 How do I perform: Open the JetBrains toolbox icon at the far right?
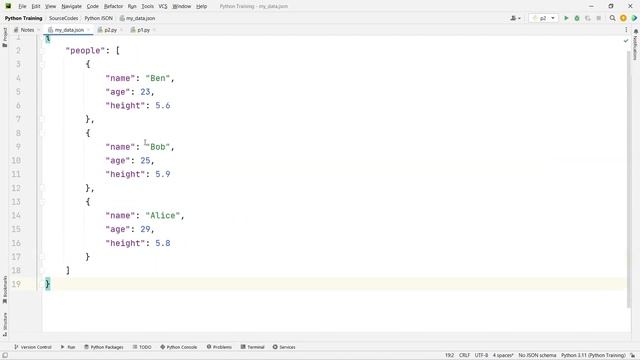(634, 18)
